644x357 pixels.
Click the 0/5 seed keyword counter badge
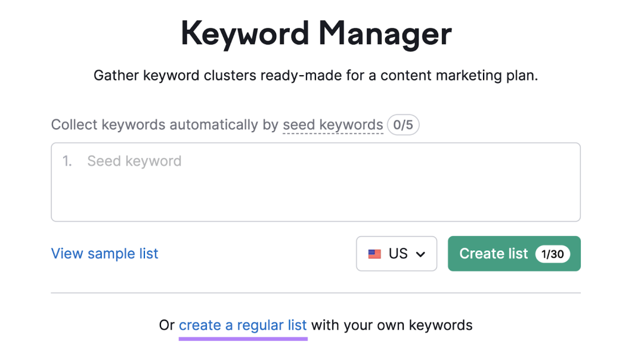tap(403, 125)
